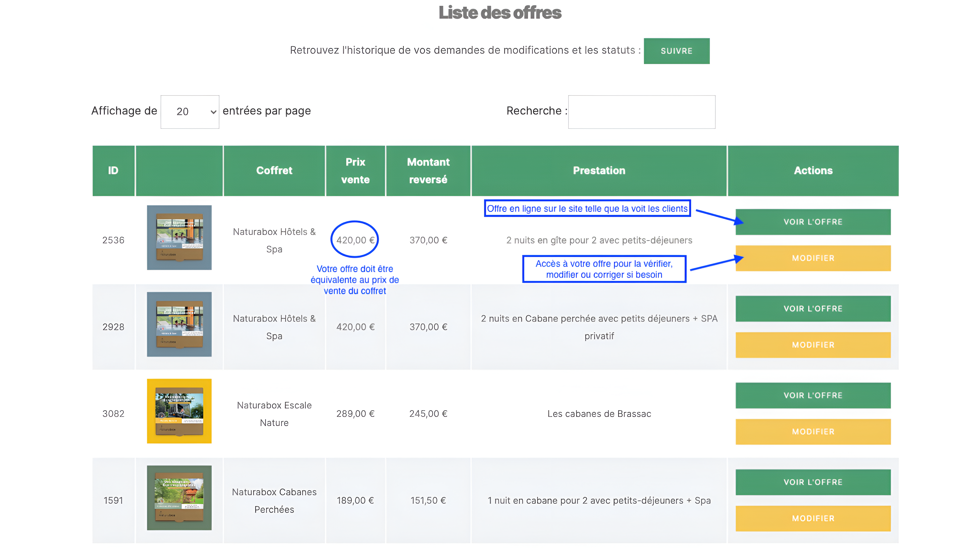Select ID cell 2928
The width and height of the screenshot is (980, 551).
point(113,327)
